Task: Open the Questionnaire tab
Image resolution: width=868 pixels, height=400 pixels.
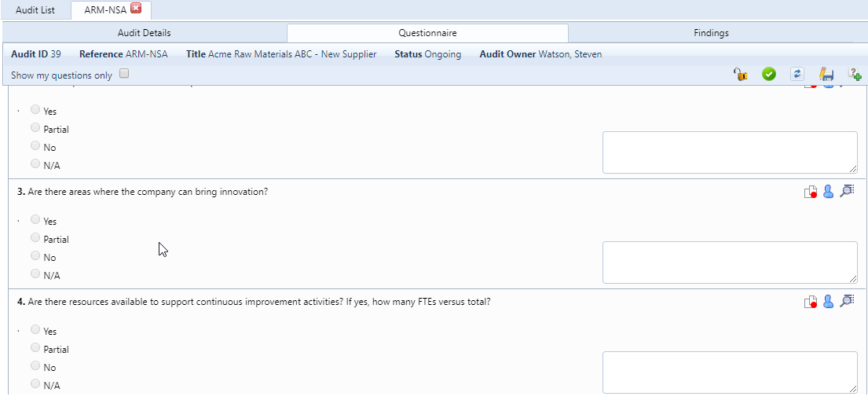Action: point(427,33)
